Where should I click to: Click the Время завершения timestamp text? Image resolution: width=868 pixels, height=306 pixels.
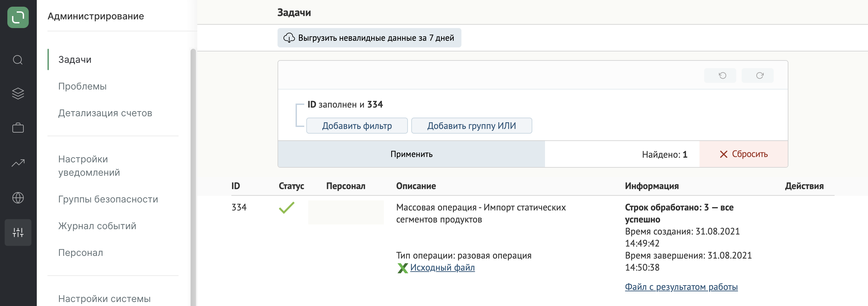(x=688, y=262)
